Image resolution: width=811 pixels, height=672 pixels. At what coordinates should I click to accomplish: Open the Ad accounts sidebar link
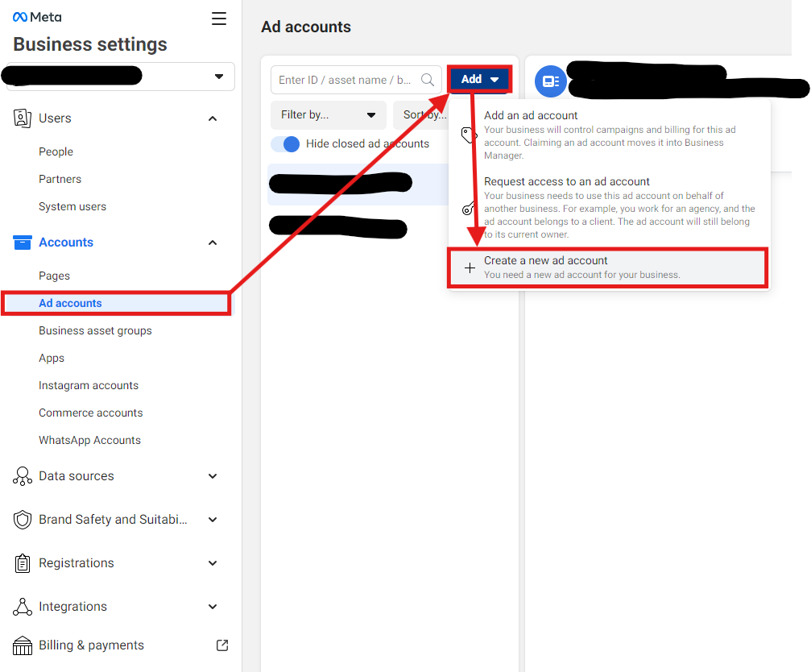click(71, 304)
